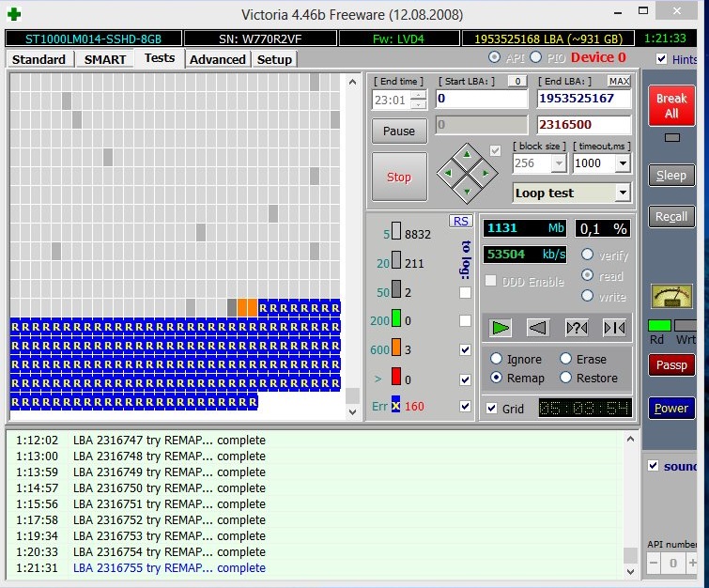709x588 pixels.
Task: Click the right arrow on the diamond pad
Action: click(x=485, y=173)
